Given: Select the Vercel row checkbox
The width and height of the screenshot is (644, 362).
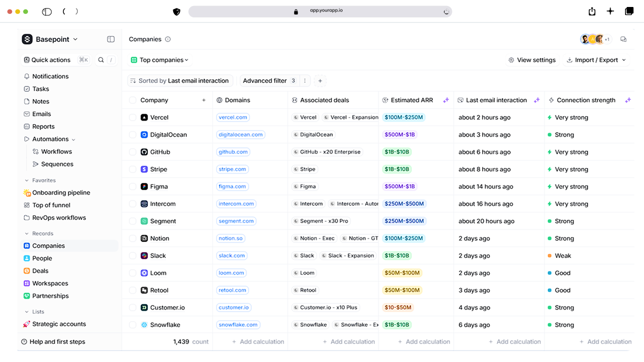Looking at the screenshot, I should click(x=132, y=118).
